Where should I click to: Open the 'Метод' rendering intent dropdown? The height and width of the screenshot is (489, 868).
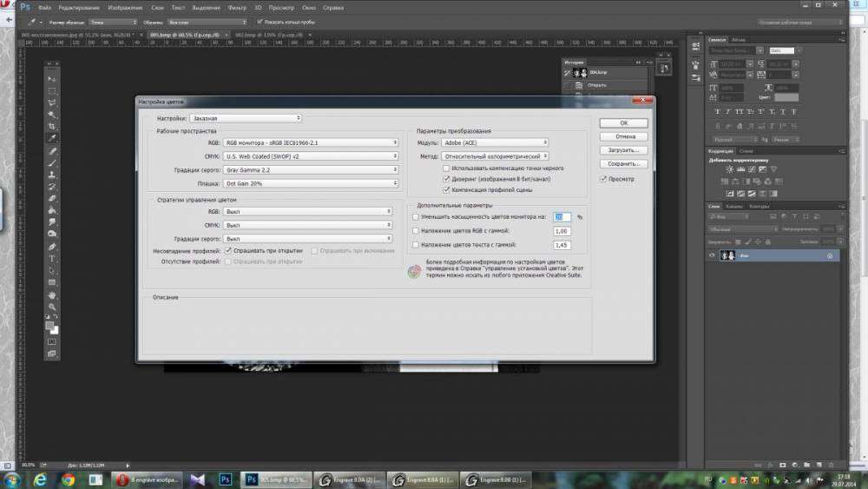tap(495, 156)
